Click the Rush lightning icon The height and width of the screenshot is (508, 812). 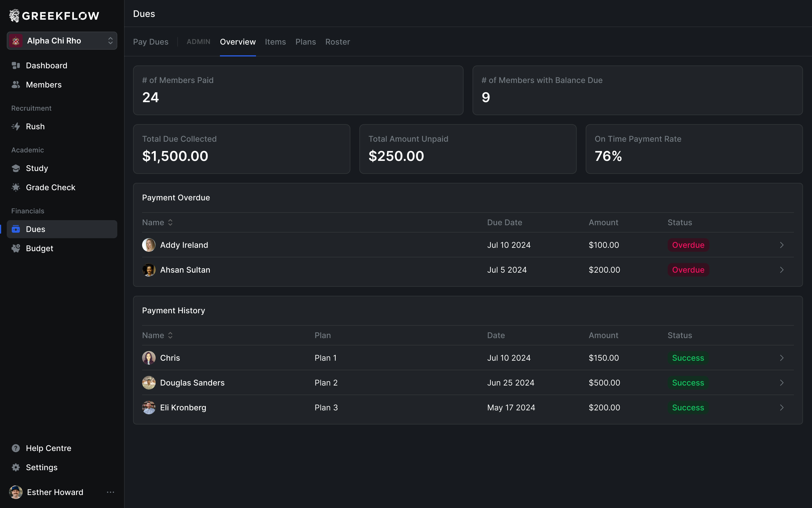[16, 126]
